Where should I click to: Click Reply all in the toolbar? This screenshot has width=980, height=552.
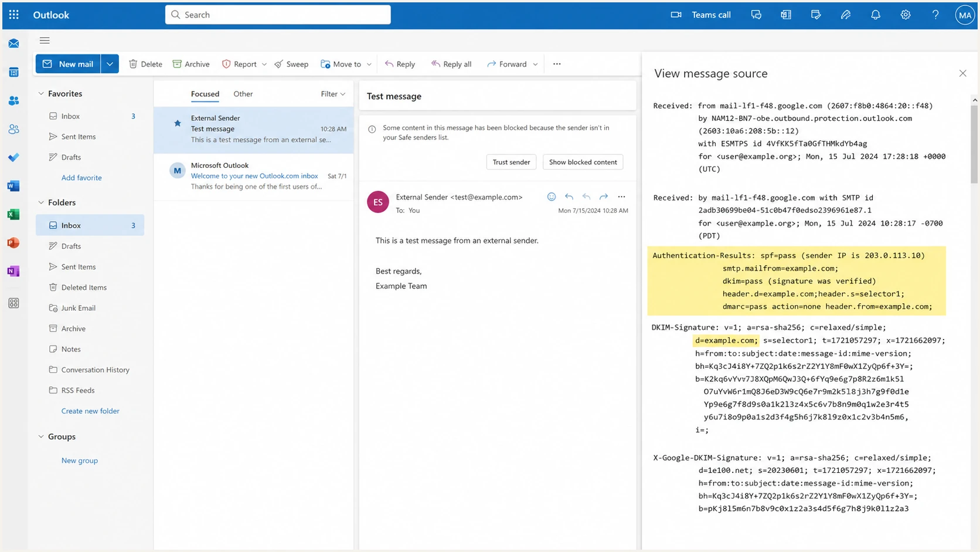(x=451, y=64)
